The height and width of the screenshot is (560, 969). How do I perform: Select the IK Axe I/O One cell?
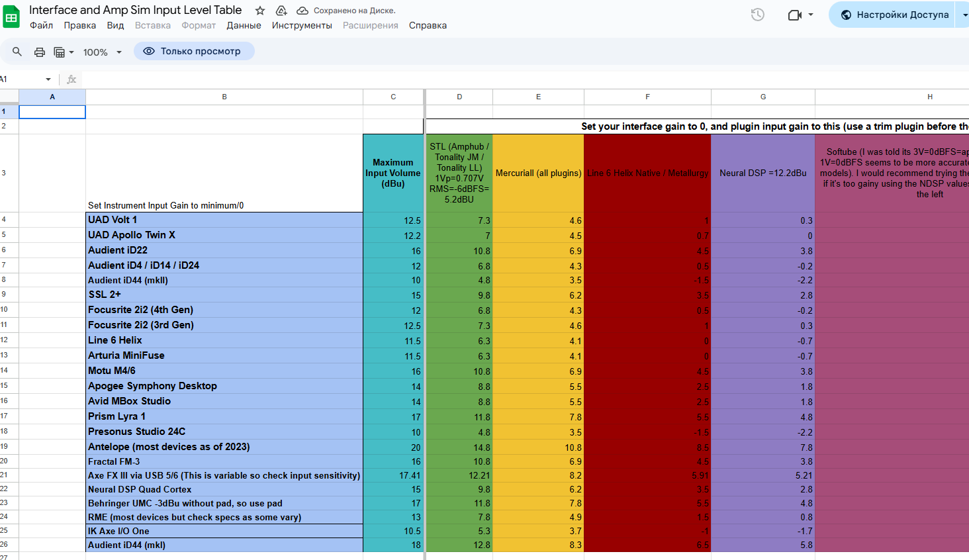point(224,531)
